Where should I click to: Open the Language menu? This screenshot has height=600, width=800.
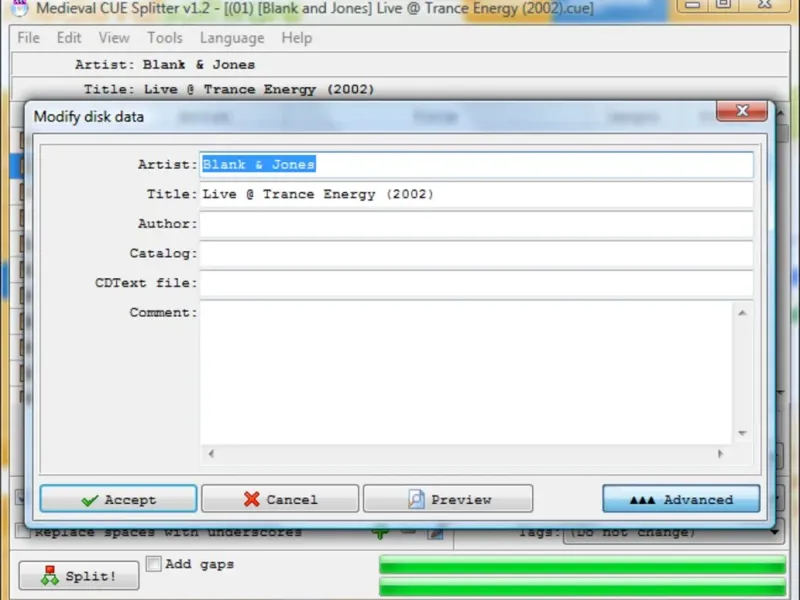tap(232, 38)
